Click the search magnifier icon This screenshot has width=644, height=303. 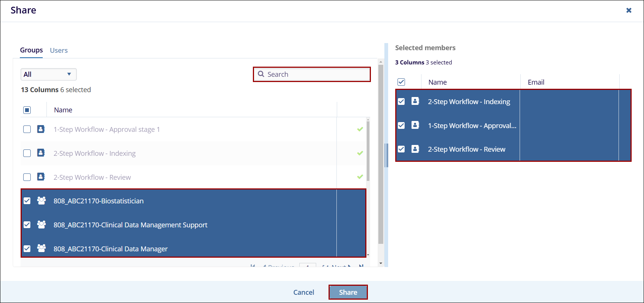pos(261,74)
